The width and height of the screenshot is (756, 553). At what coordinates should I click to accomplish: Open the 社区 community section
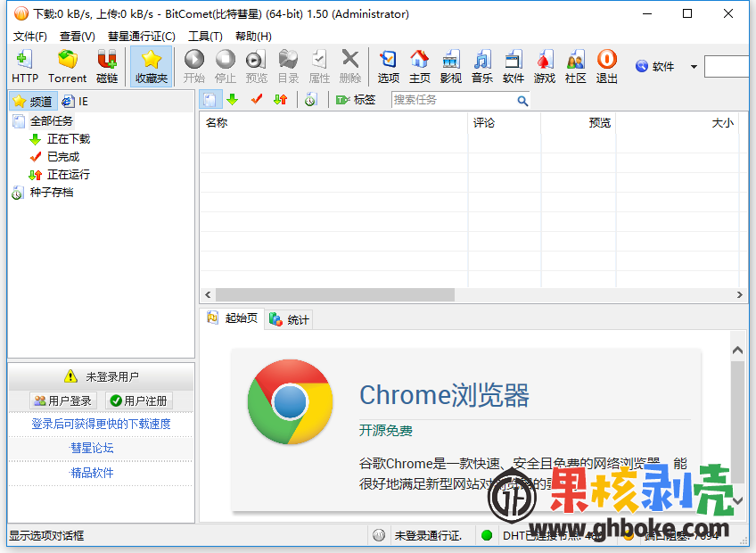tap(576, 67)
